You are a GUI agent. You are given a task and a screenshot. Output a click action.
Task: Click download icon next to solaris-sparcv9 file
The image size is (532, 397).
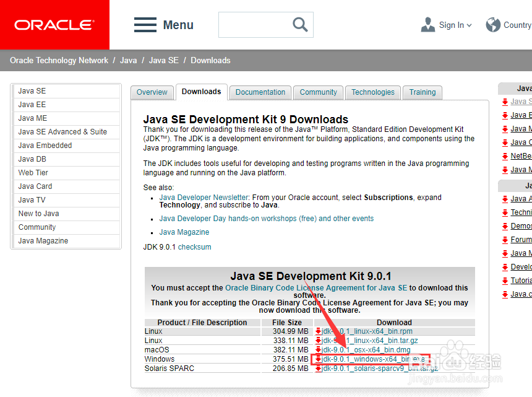[x=318, y=368]
